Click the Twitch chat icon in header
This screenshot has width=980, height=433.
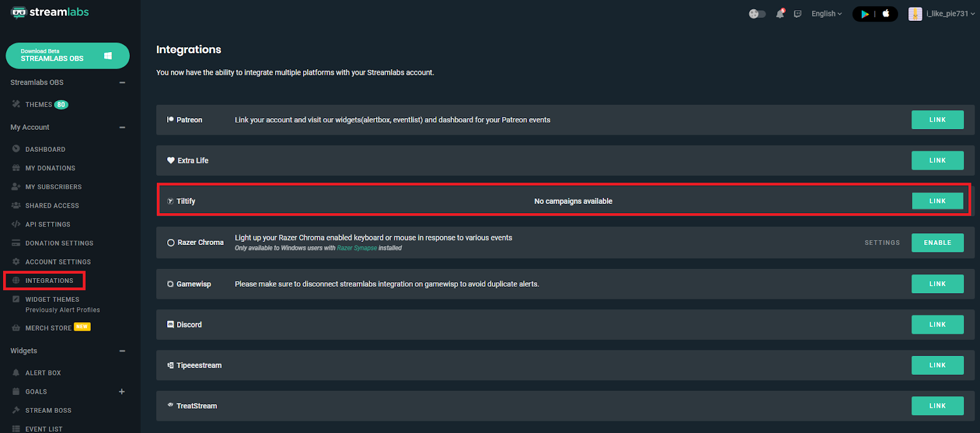pos(797,14)
